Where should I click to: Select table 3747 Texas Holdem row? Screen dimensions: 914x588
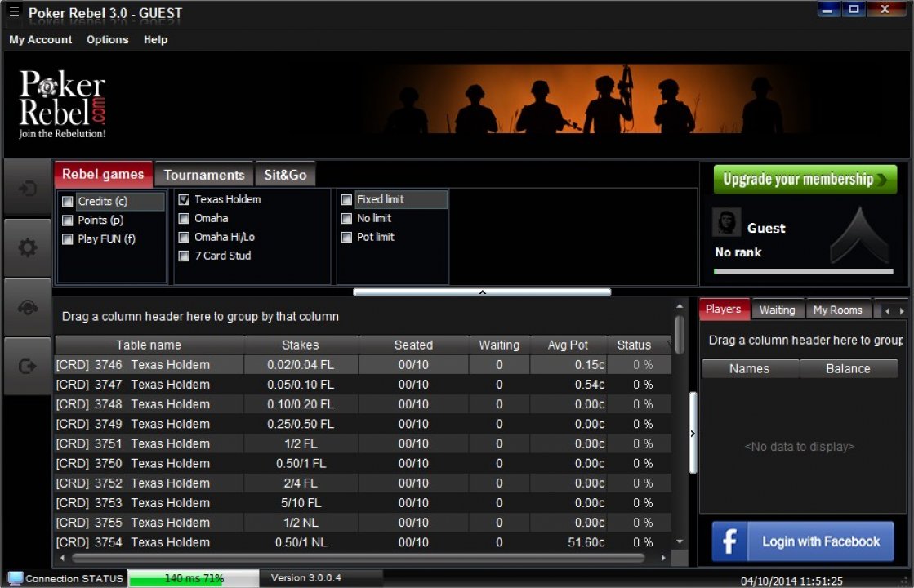tap(363, 385)
